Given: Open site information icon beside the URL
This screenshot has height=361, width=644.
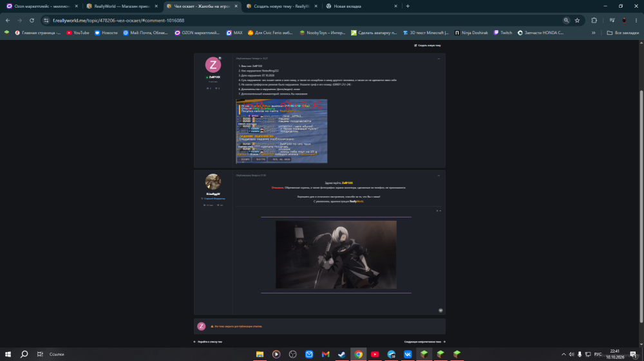Looking at the screenshot, I should coord(46,20).
